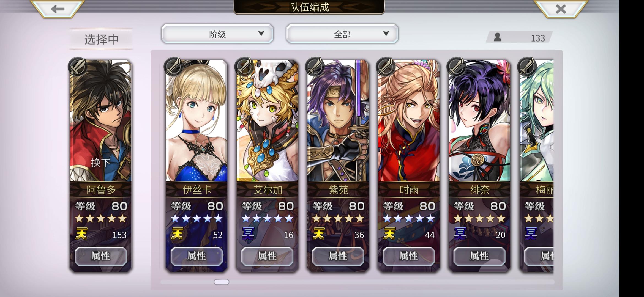The image size is (644, 297).
Task: Open the 全部 filter dropdown
Action: (342, 34)
